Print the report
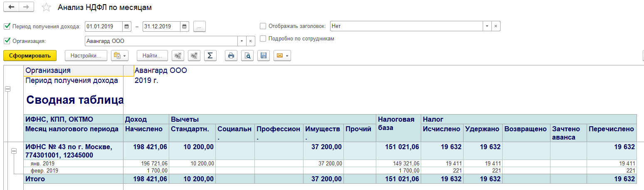 [232, 55]
